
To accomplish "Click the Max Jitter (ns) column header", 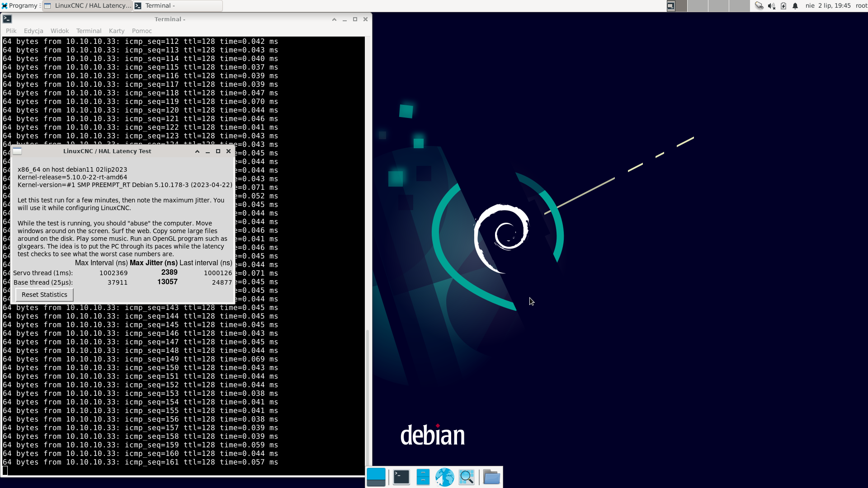I will pos(154,263).
